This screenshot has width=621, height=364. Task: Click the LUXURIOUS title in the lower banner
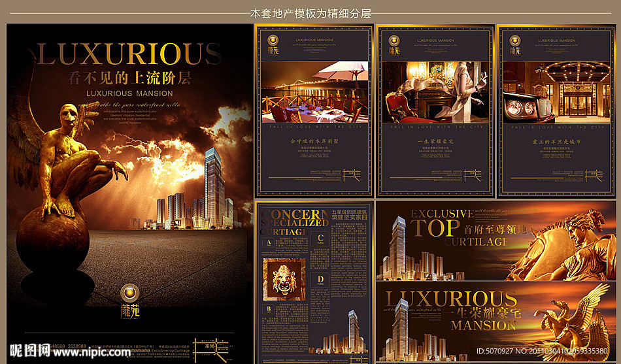(x=452, y=299)
